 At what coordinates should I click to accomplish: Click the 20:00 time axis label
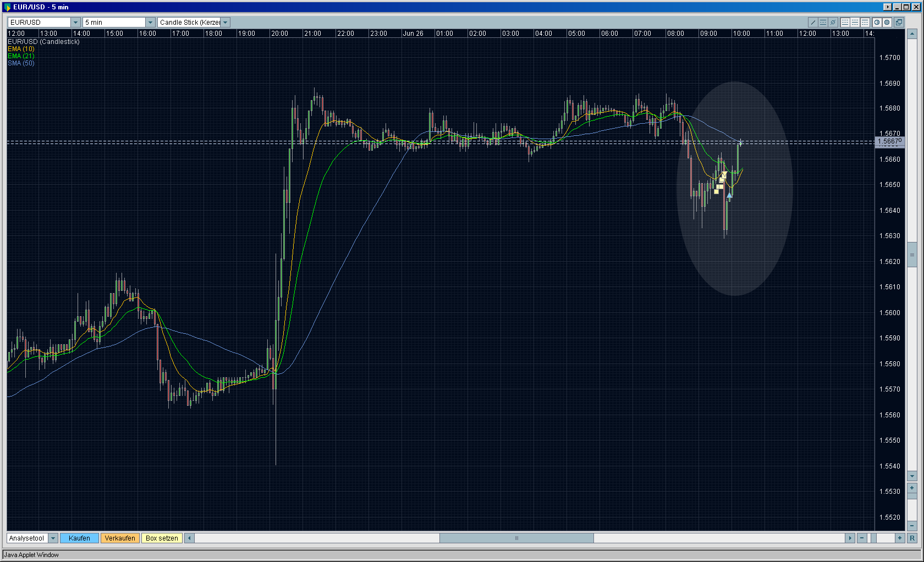[279, 34]
